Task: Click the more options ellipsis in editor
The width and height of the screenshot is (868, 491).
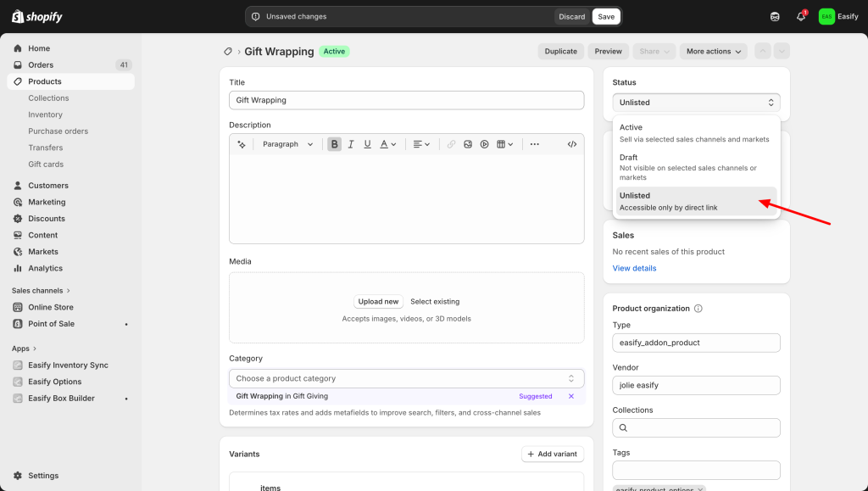Action: 534,144
